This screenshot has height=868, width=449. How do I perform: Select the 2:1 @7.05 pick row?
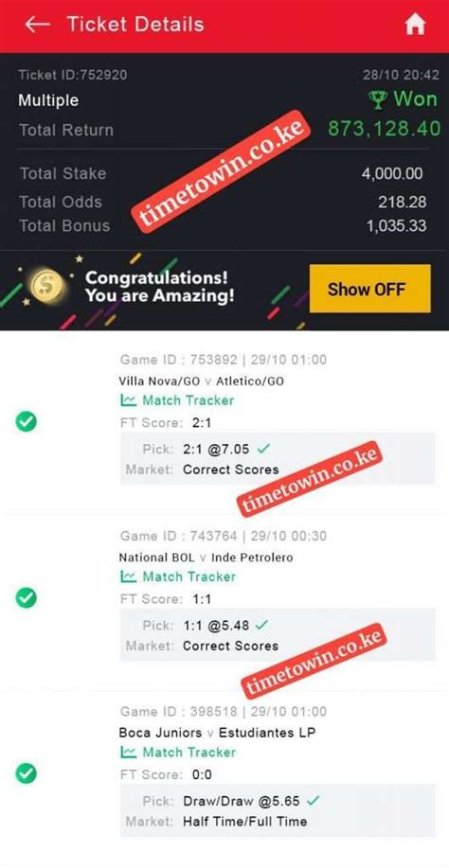pos(278,449)
